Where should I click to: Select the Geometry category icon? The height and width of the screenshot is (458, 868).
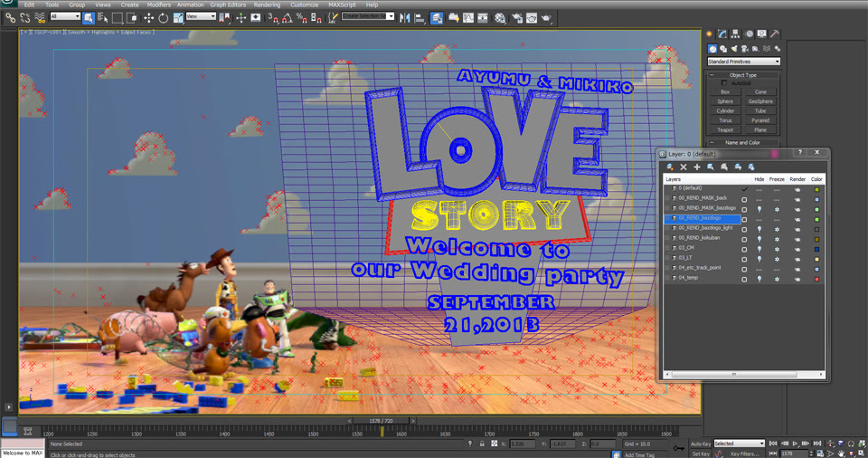(712, 49)
